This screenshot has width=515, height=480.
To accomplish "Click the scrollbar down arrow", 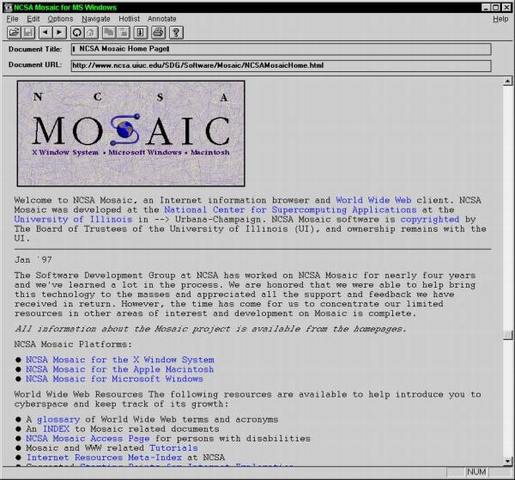I will [508, 461].
